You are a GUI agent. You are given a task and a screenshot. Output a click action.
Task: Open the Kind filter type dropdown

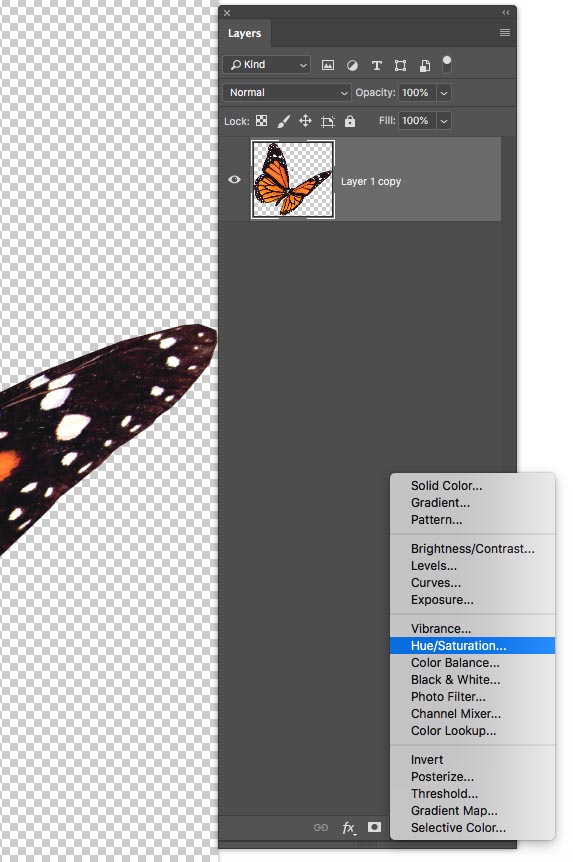point(266,65)
